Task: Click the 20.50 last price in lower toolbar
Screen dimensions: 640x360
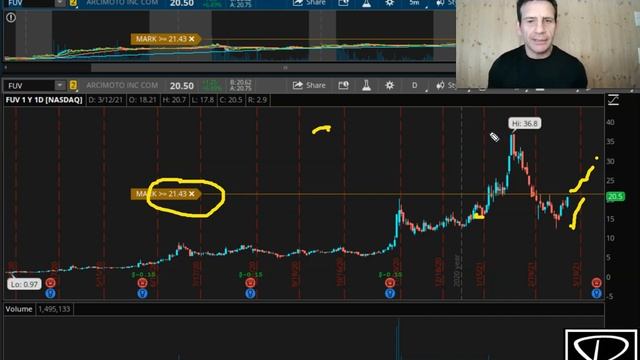Action: coord(182,86)
